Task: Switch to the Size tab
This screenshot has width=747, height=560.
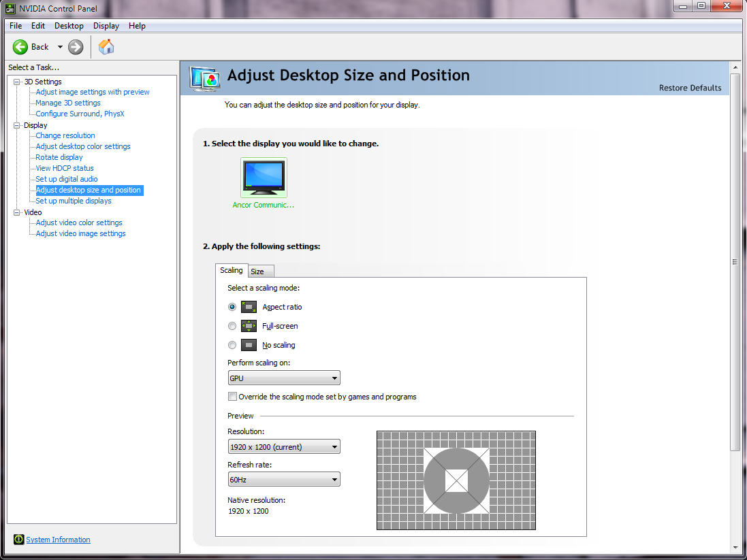Action: pos(261,271)
